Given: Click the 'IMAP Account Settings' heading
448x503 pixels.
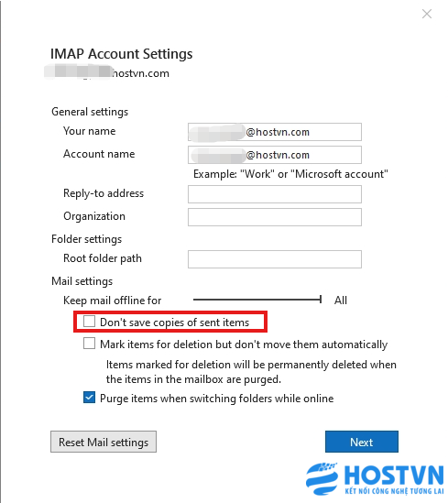Looking at the screenshot, I should tap(122, 54).
